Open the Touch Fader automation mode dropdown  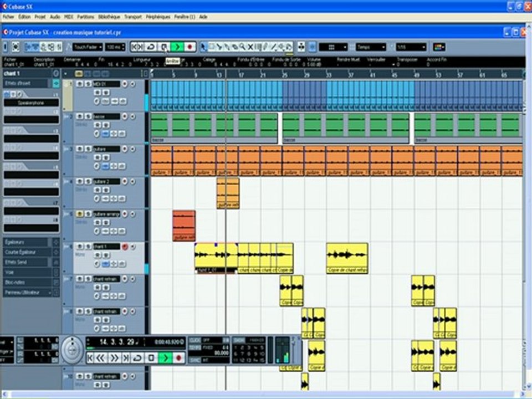click(x=88, y=47)
